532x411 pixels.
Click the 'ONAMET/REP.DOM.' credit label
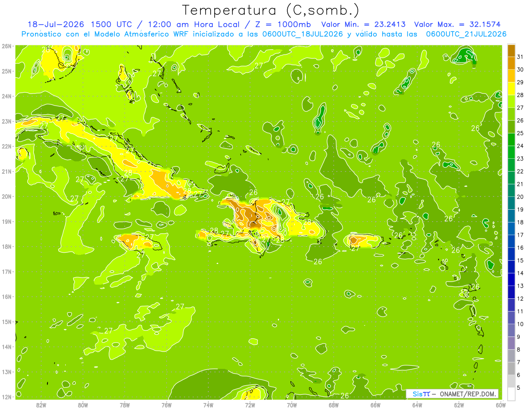pos(468,394)
